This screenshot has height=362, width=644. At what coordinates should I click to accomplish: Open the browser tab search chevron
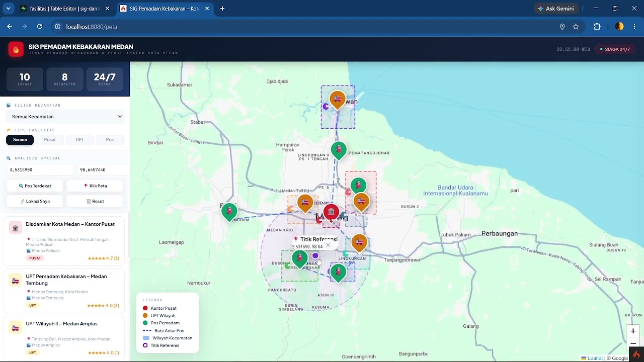click(x=8, y=9)
